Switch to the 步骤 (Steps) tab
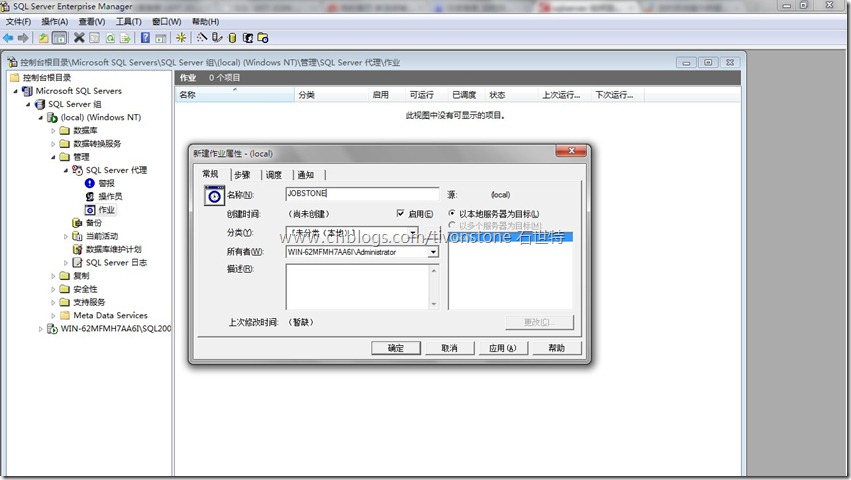This screenshot has width=851, height=480. [x=242, y=175]
